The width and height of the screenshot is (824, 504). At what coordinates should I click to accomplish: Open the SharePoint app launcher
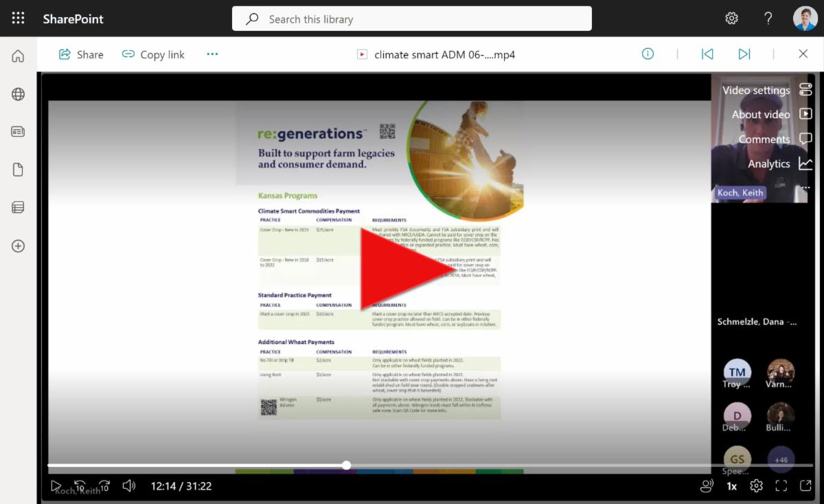18,19
